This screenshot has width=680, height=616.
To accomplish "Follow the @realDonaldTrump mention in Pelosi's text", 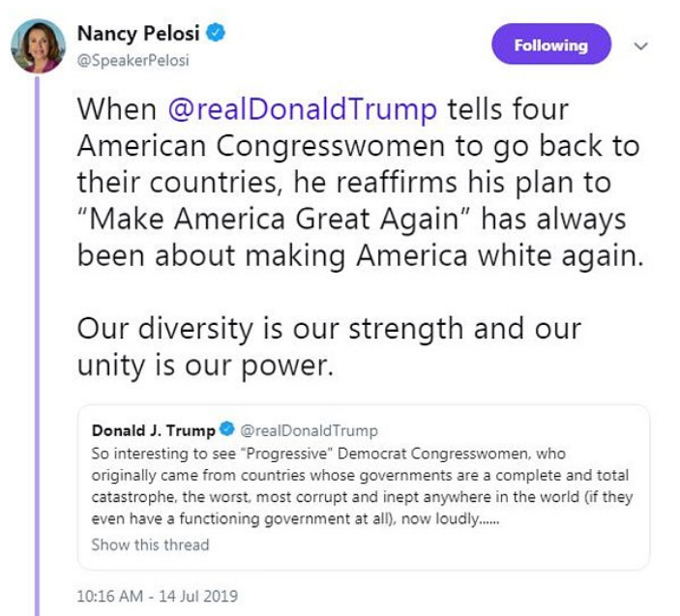I will coord(302,109).
